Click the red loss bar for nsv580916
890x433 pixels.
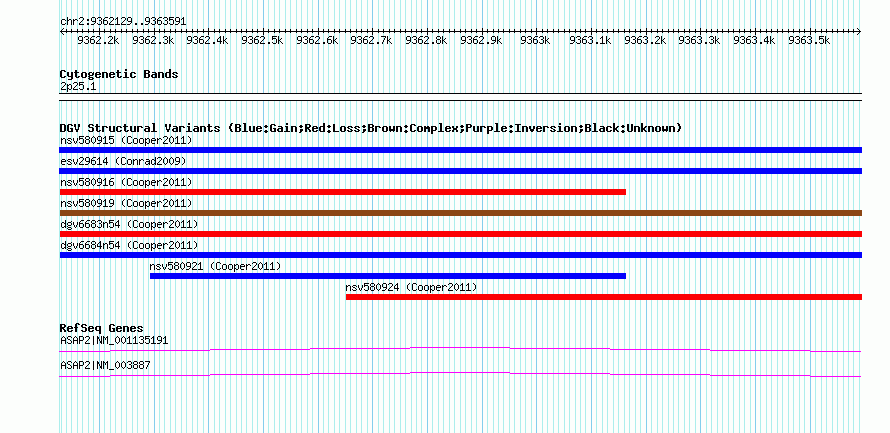[x=342, y=192]
